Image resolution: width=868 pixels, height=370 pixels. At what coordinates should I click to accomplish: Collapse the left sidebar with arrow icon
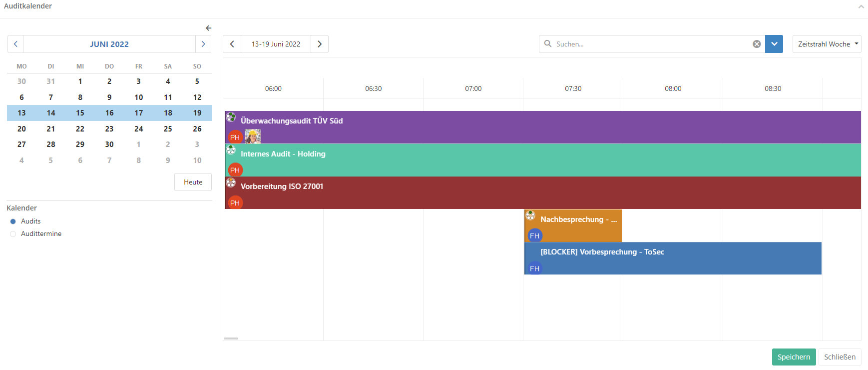[208, 28]
